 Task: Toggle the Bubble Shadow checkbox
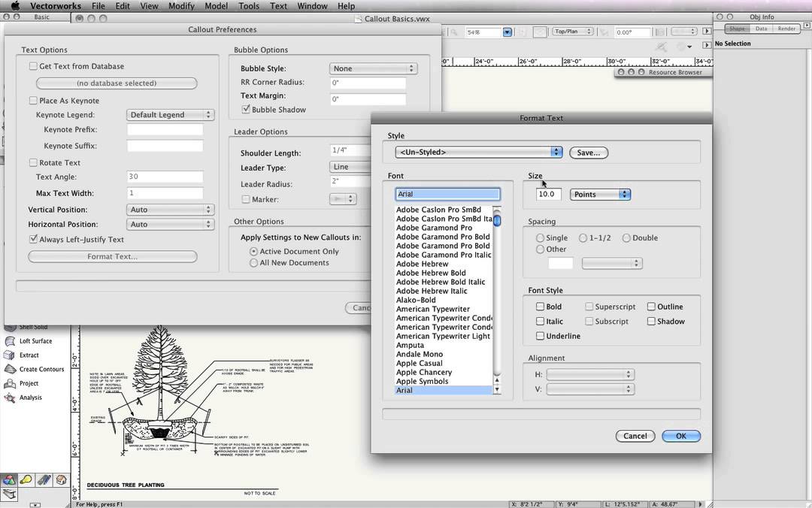246,109
